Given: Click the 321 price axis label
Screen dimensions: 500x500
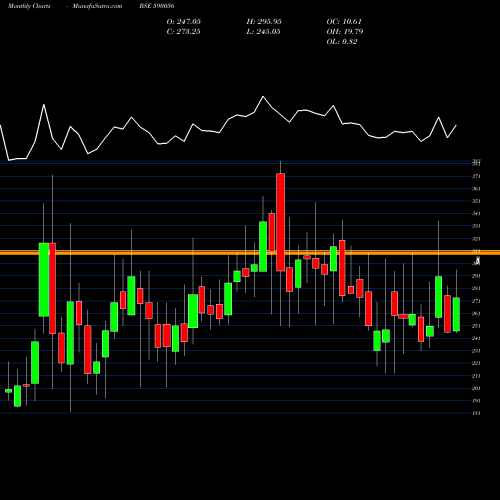Looking at the screenshot, I should (x=476, y=239).
